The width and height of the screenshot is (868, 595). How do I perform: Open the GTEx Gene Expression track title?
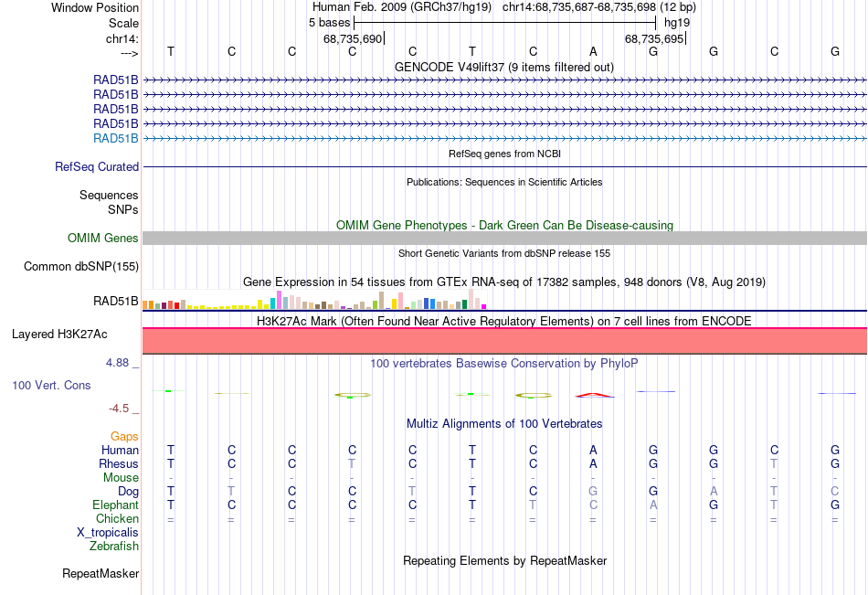(x=504, y=282)
